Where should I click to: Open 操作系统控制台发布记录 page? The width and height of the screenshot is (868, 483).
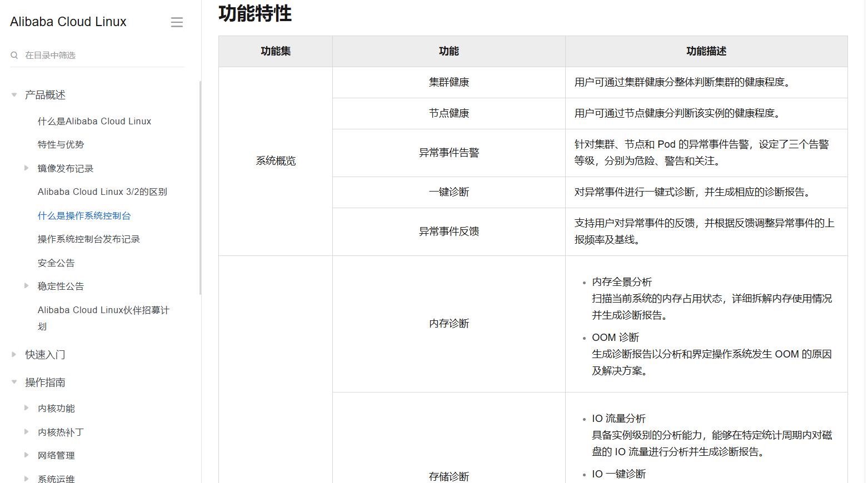(89, 239)
